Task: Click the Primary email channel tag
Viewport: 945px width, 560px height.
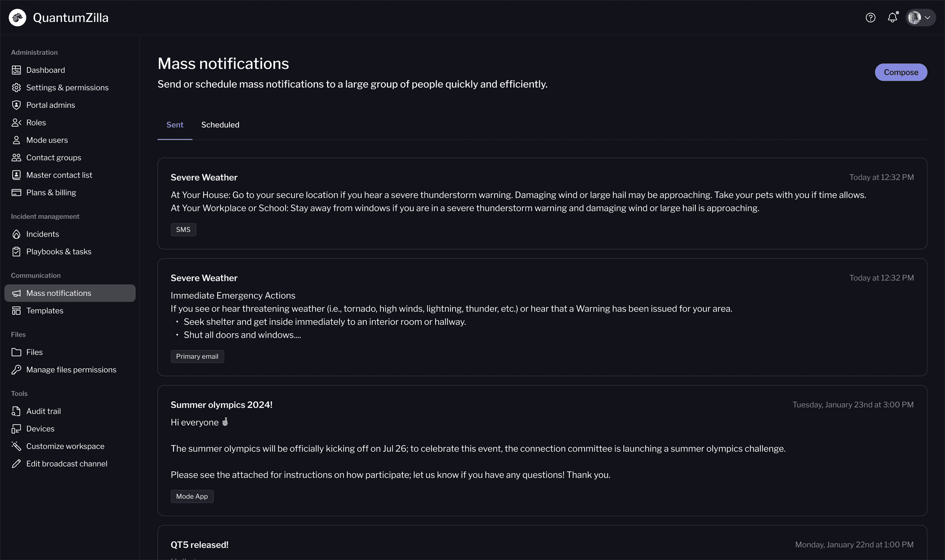Action: click(197, 357)
